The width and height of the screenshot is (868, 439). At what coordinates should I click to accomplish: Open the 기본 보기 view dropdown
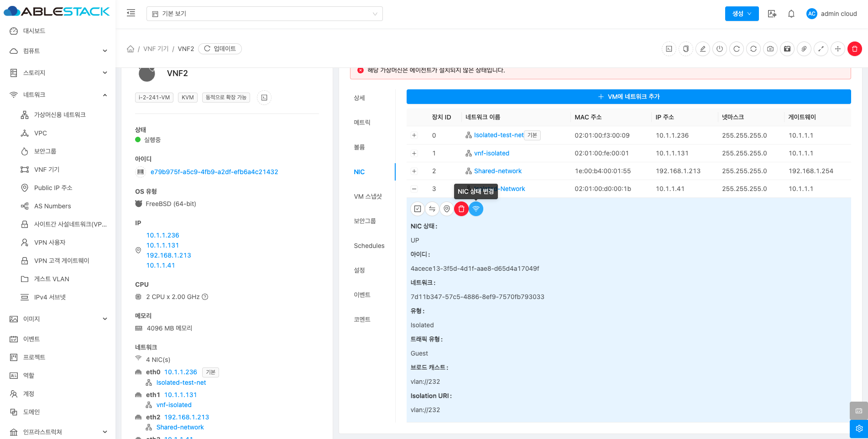264,14
